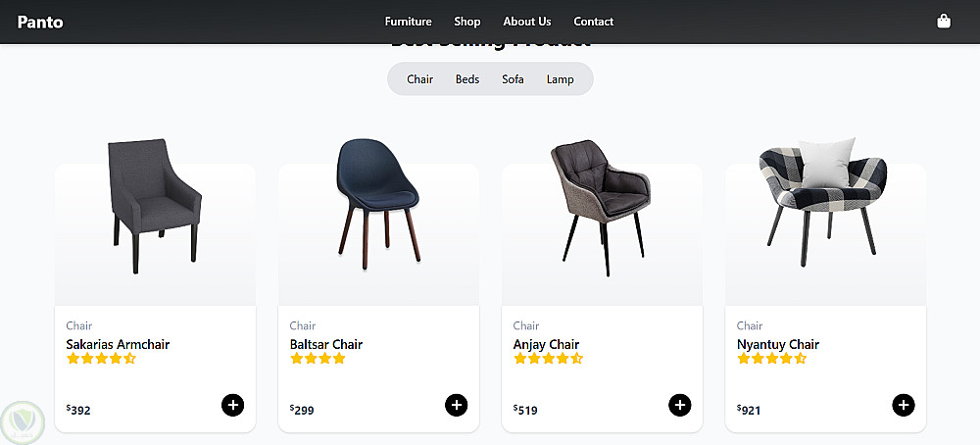Add Nyantuy Chair with plus icon
This screenshot has width=980, height=445.
903,405
